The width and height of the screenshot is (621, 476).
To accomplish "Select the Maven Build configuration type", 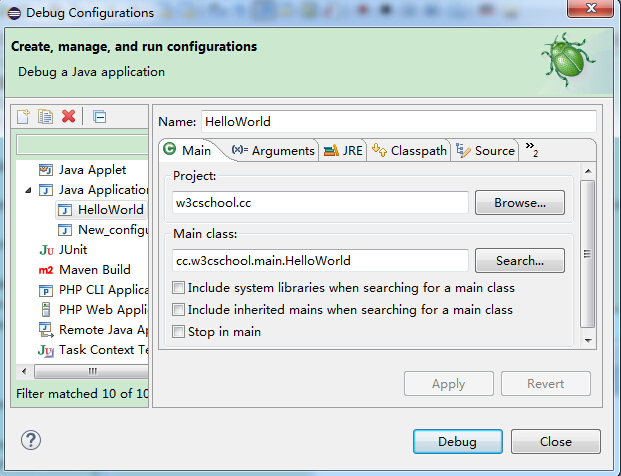I will pyautogui.click(x=94, y=269).
